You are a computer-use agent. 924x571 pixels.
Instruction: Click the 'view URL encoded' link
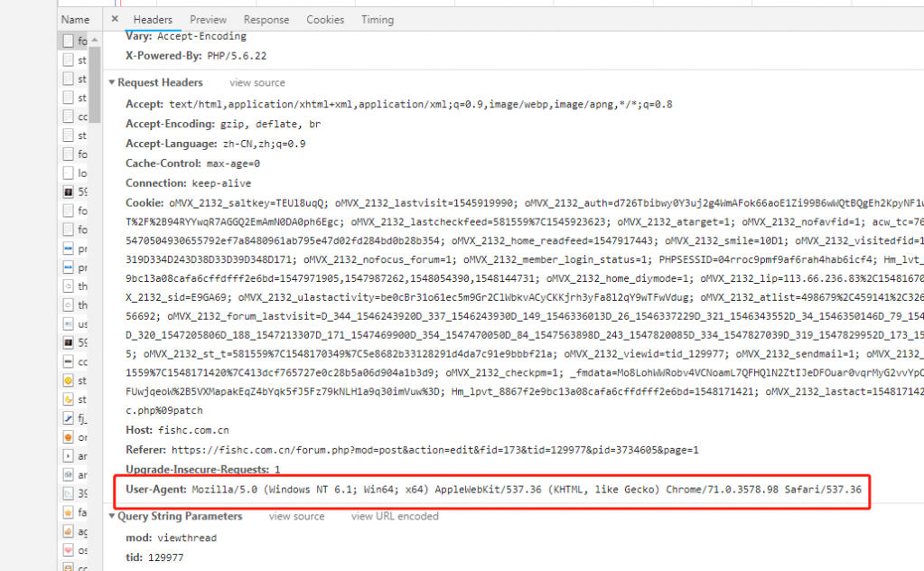click(395, 517)
